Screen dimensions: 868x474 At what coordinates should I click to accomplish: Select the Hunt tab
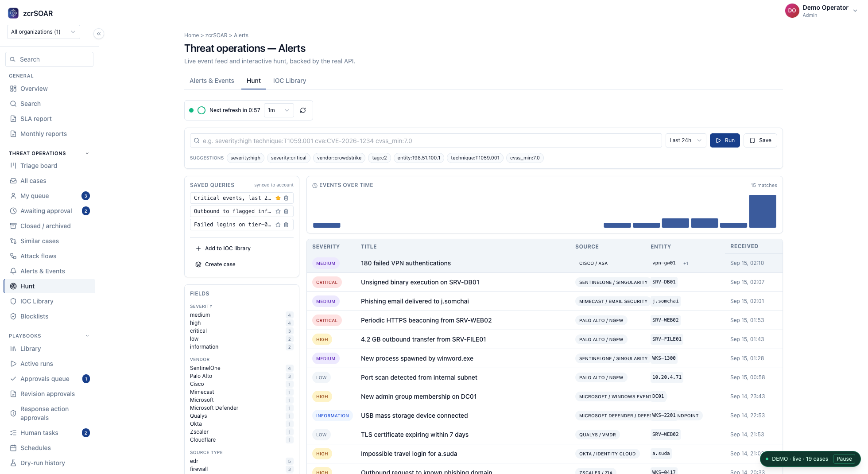[254, 81]
